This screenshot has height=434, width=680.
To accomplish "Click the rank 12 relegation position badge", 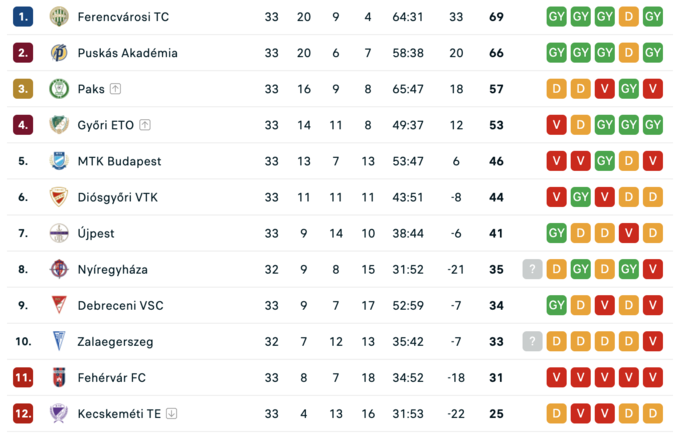I will point(23,413).
